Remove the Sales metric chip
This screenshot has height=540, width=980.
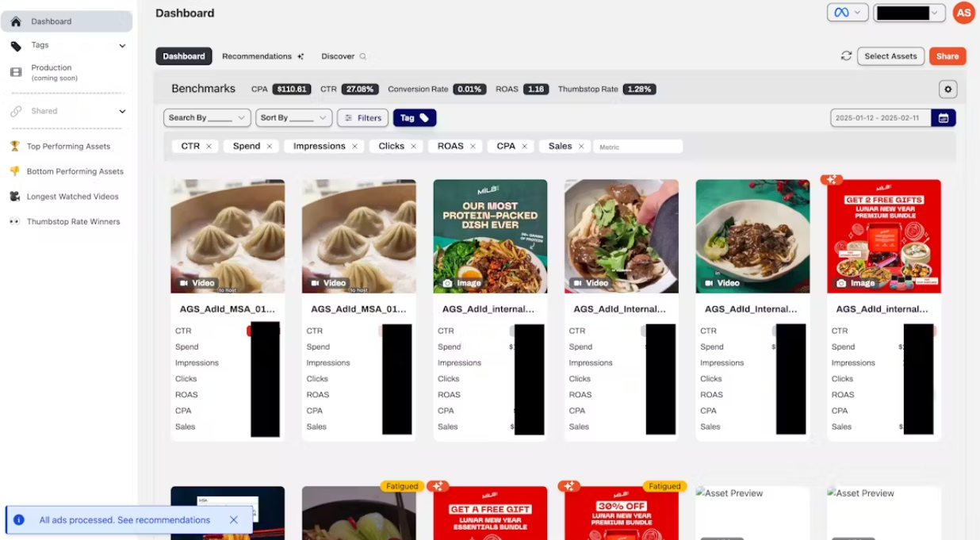[581, 147]
